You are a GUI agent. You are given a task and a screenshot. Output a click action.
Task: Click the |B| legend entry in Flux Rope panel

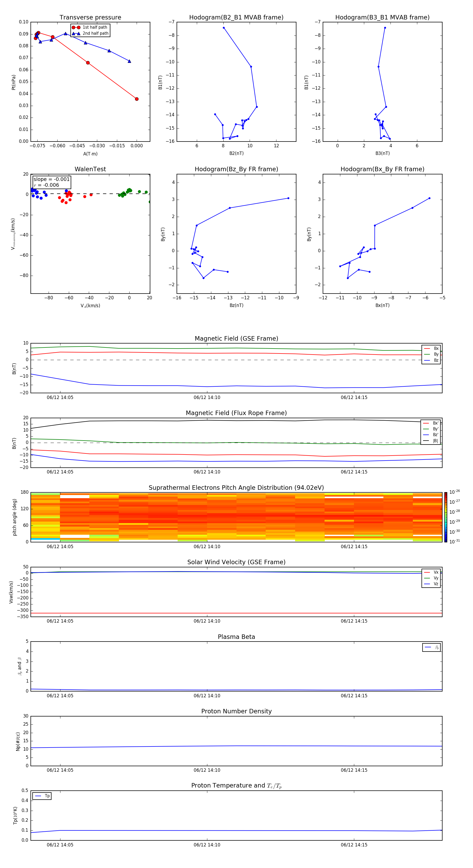click(x=431, y=441)
